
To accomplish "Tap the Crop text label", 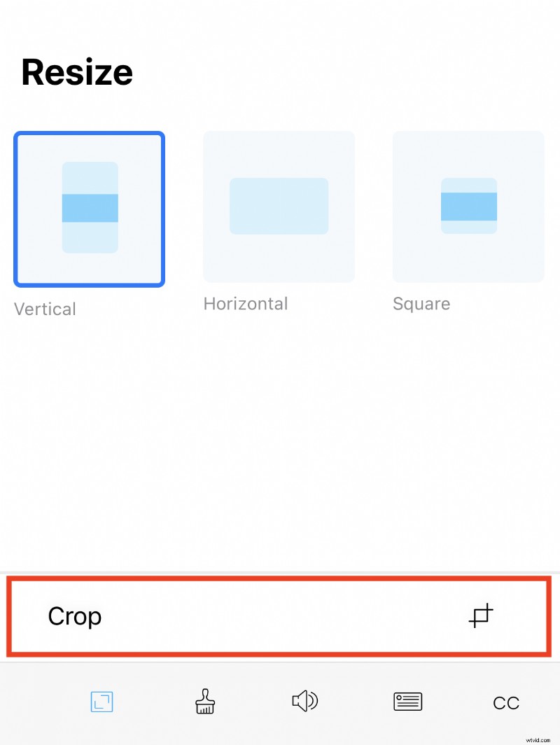I will tap(75, 616).
